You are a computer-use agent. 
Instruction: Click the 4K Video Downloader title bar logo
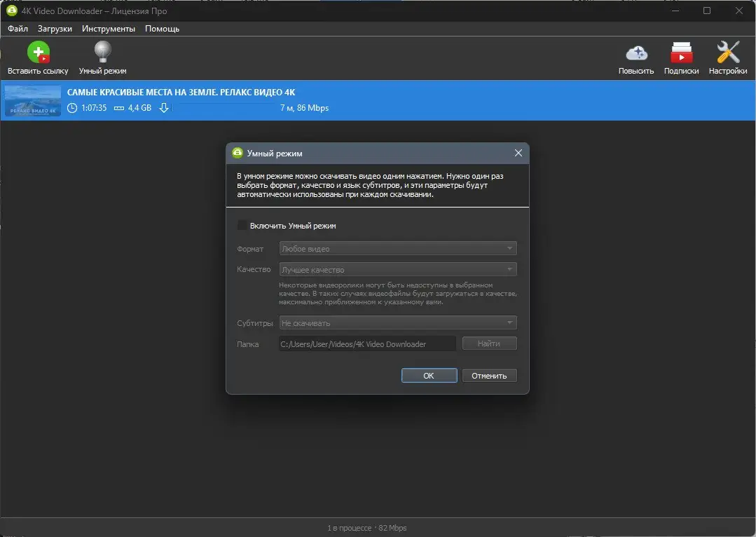pos(12,11)
